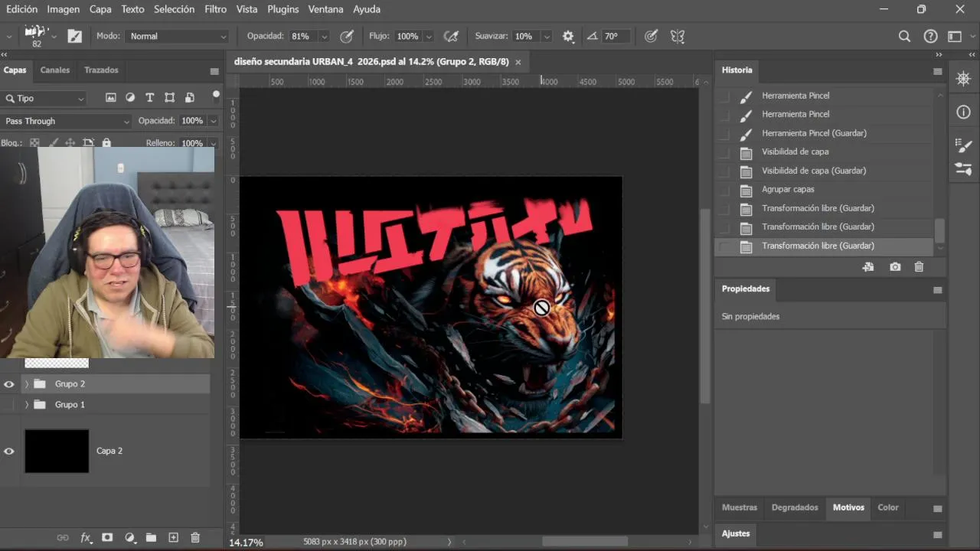Open the Historia panel menu
Viewport: 980px width, 551px height.
[937, 71]
